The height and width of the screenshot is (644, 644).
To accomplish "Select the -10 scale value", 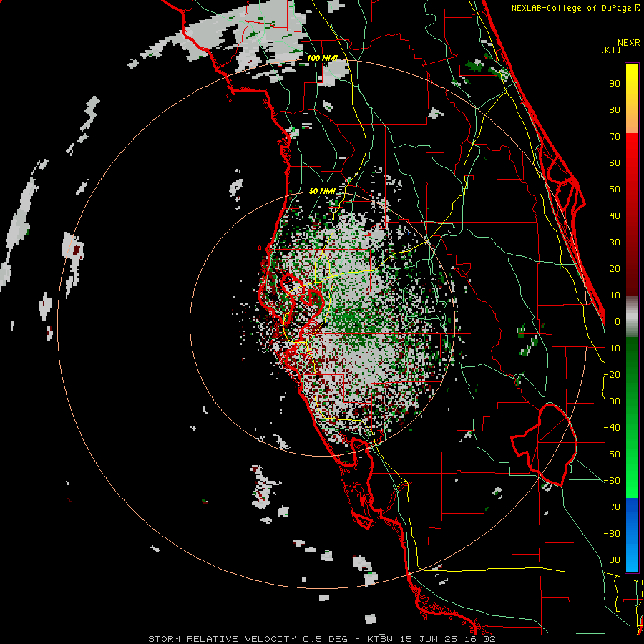I will (x=612, y=348).
